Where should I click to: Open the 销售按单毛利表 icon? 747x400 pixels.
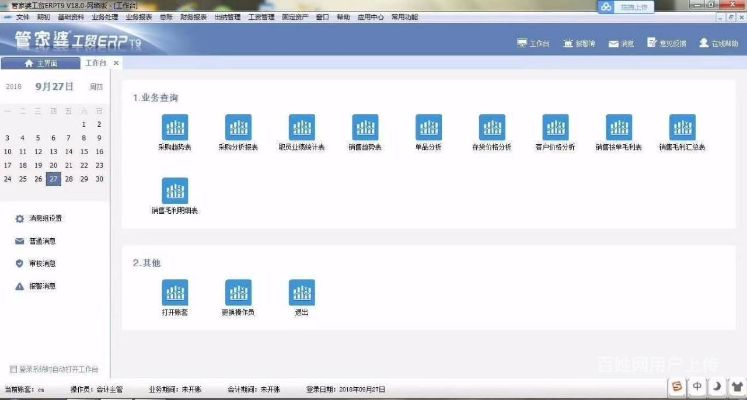(x=619, y=127)
